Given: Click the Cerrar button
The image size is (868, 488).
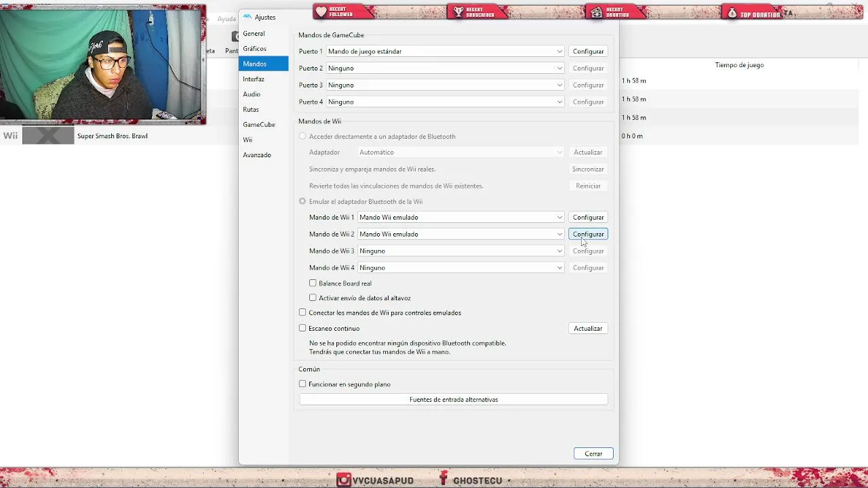Looking at the screenshot, I should tap(593, 454).
